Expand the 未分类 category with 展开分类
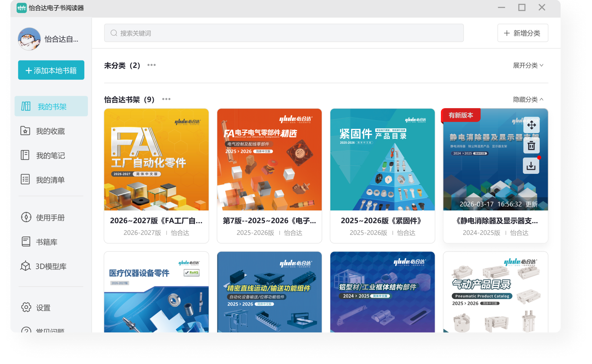The height and width of the screenshot is (364, 592). [528, 65]
